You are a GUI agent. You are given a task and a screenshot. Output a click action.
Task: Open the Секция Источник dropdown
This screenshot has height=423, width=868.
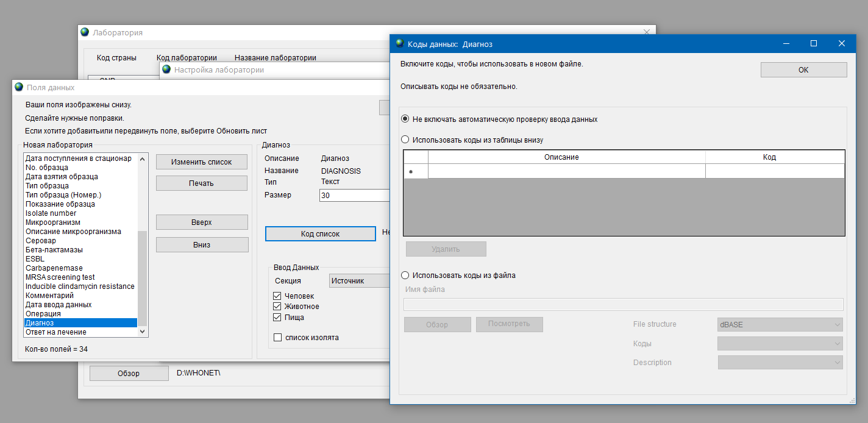pos(359,281)
